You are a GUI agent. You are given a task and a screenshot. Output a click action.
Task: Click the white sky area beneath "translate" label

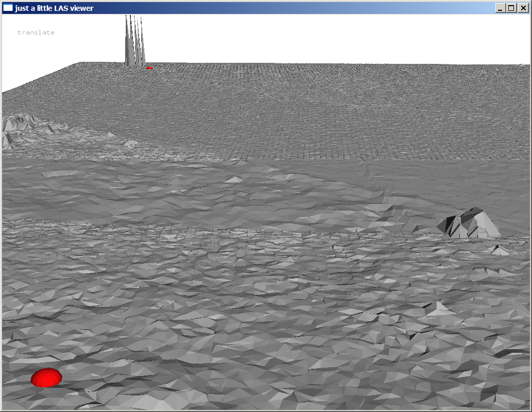coord(36,57)
